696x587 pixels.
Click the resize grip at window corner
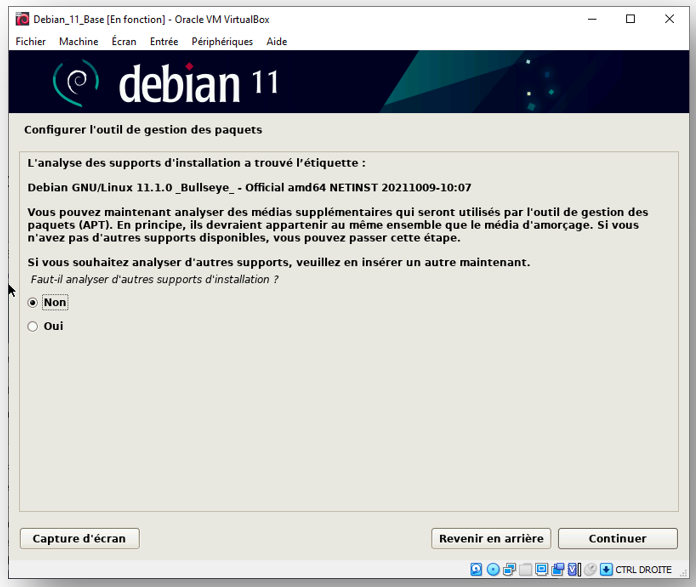pos(684,573)
